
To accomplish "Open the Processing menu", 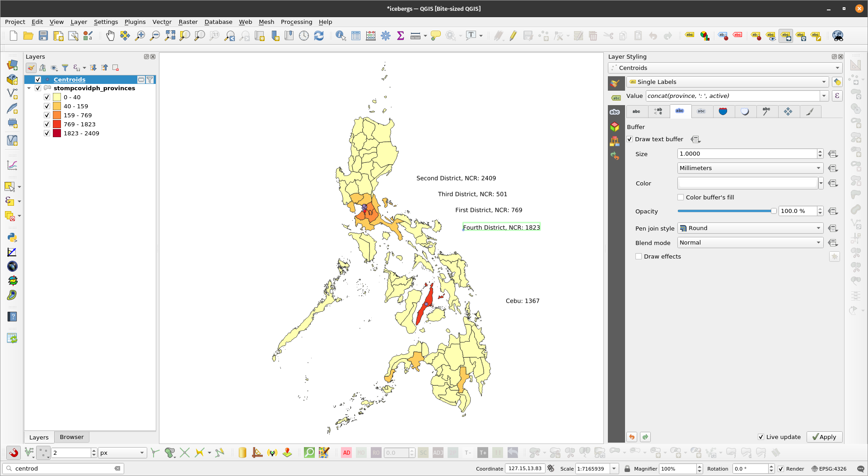I will [296, 22].
